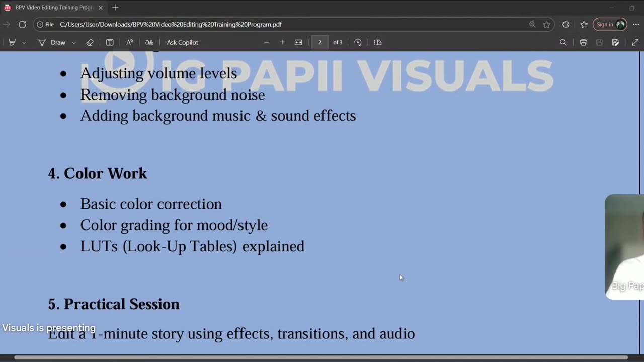Click the Sign in profile button
This screenshot has width=644, height=362.
610,24
